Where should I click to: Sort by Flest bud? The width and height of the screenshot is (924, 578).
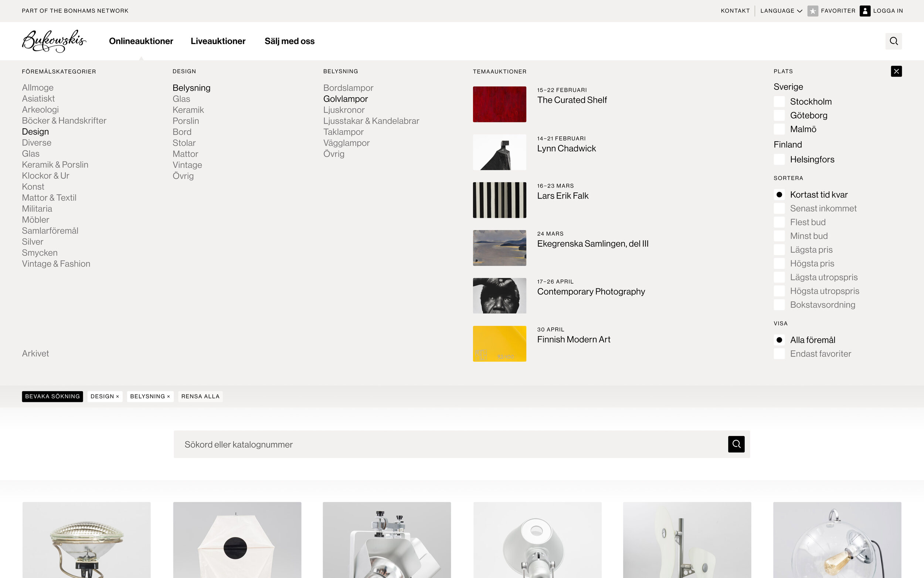click(x=779, y=222)
